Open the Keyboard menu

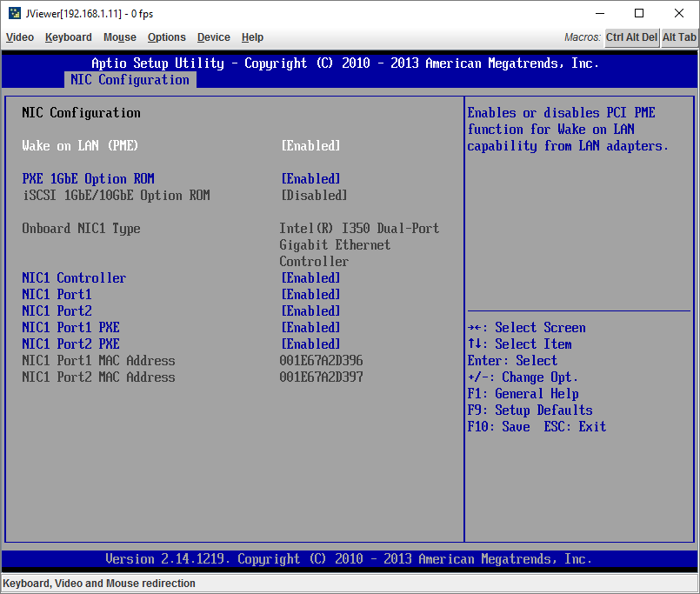pyautogui.click(x=68, y=37)
